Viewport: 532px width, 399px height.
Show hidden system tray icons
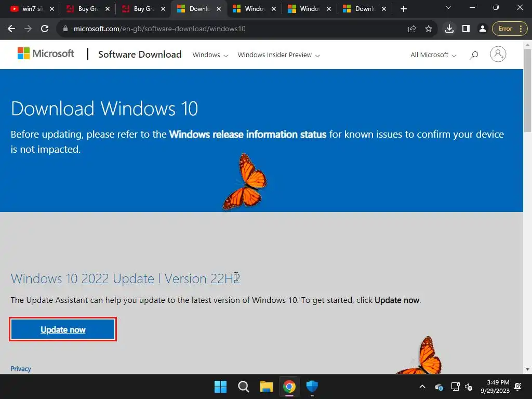(422, 387)
